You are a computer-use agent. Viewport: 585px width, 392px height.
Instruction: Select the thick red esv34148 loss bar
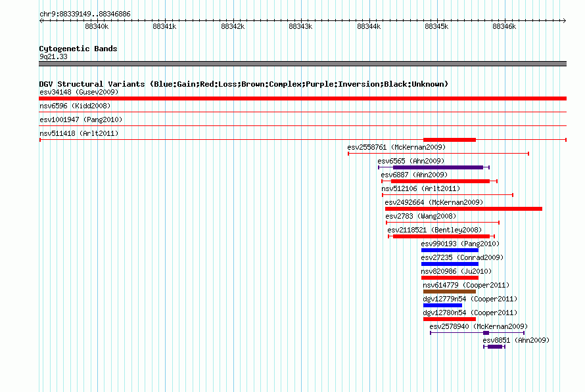tap(302, 98)
